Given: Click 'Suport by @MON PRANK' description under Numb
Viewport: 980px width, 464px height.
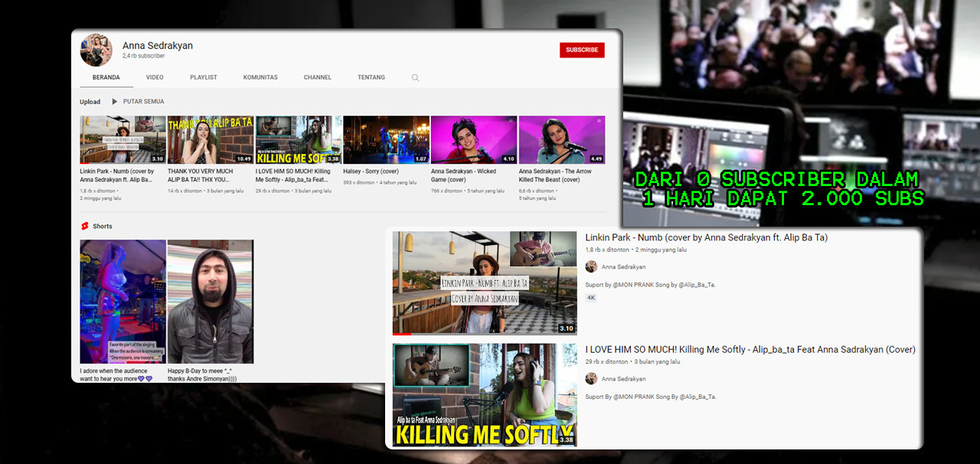Looking at the screenshot, I should point(651,285).
